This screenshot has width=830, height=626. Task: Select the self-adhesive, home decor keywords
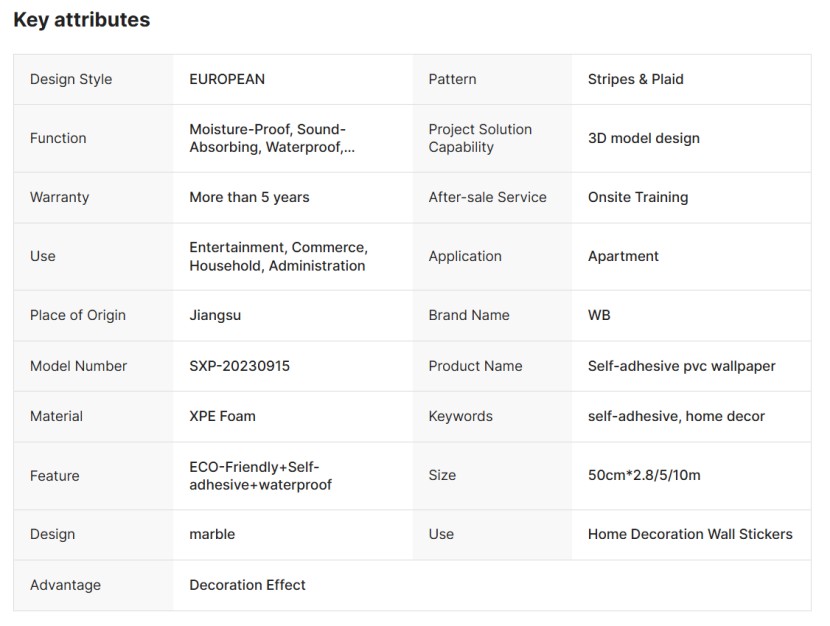676,416
